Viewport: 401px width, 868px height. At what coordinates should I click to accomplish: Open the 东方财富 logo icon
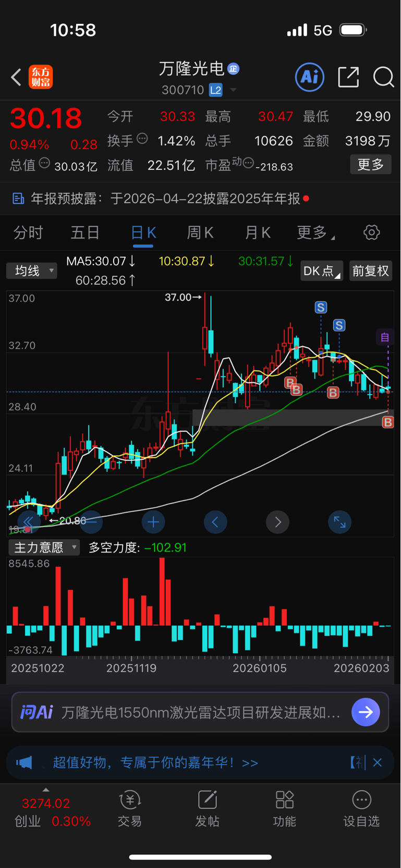pyautogui.click(x=41, y=77)
